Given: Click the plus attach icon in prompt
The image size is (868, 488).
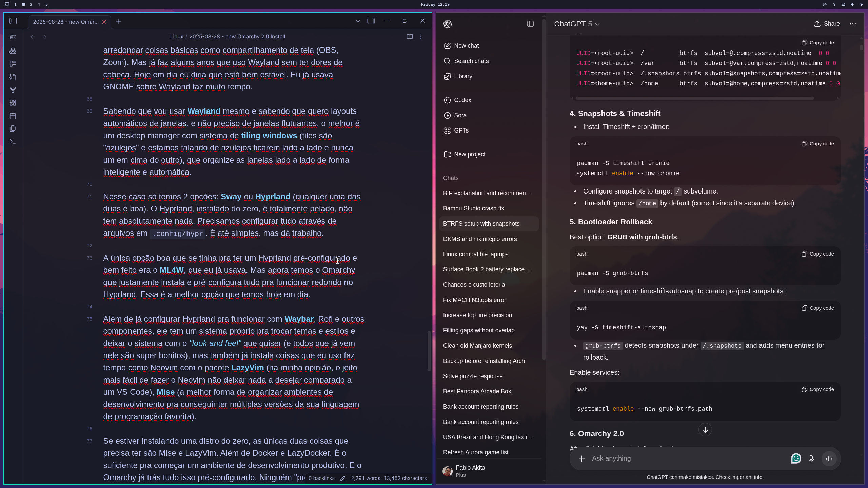Looking at the screenshot, I should coord(581,459).
